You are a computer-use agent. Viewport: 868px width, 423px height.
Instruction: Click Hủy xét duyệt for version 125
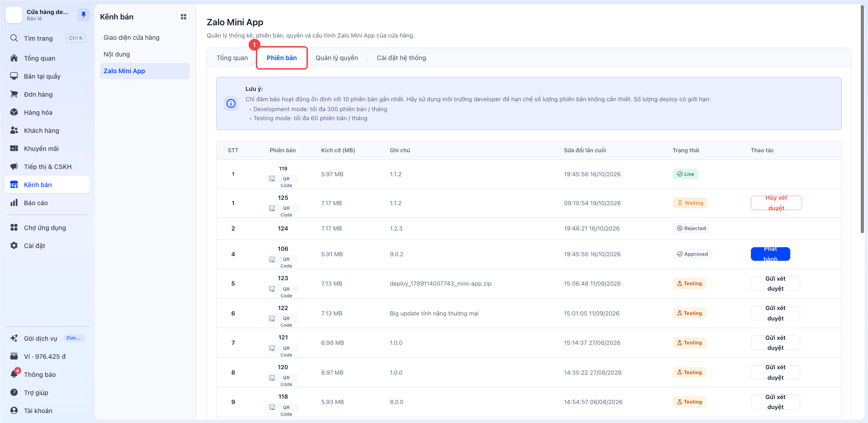[x=776, y=203]
